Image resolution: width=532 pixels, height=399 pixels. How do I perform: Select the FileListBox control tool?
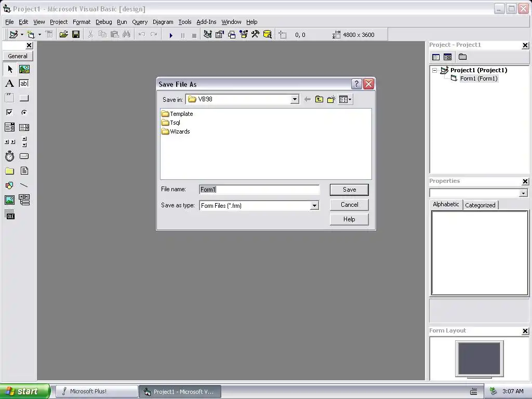point(24,170)
